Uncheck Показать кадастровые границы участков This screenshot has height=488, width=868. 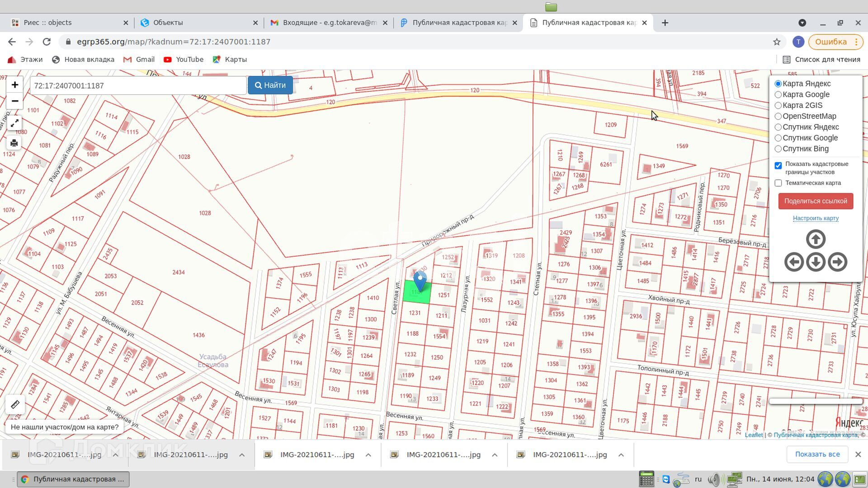click(778, 166)
